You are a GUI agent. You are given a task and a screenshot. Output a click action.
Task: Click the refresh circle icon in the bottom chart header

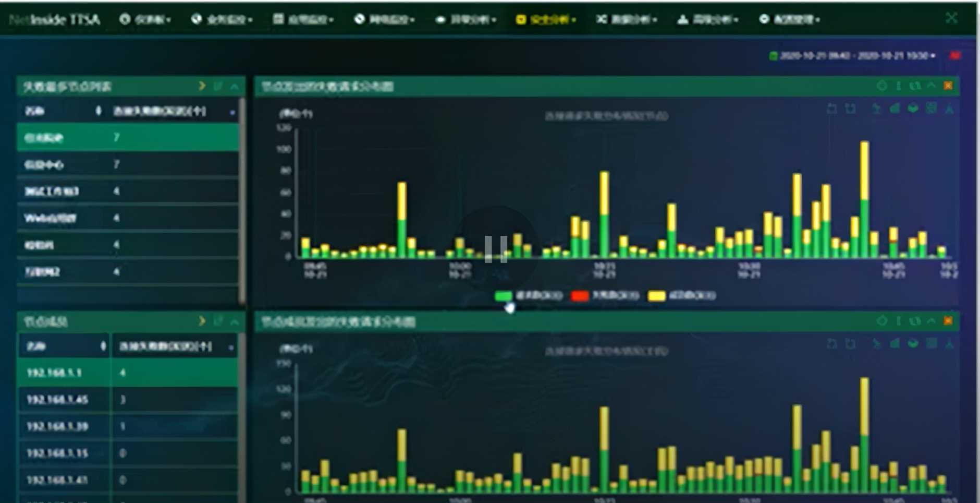coord(881,320)
